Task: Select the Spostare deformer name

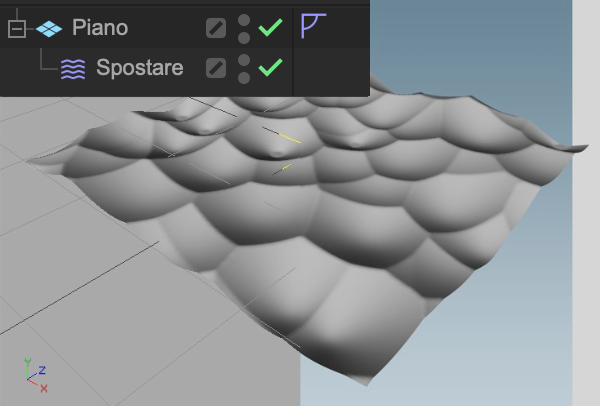Action: [x=140, y=68]
